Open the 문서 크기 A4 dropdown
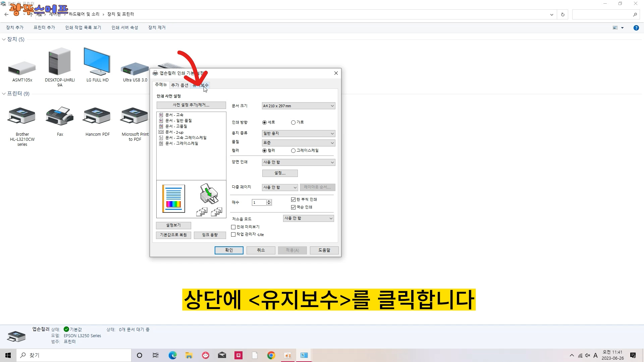Image resolution: width=644 pixels, height=362 pixels. tap(298, 106)
